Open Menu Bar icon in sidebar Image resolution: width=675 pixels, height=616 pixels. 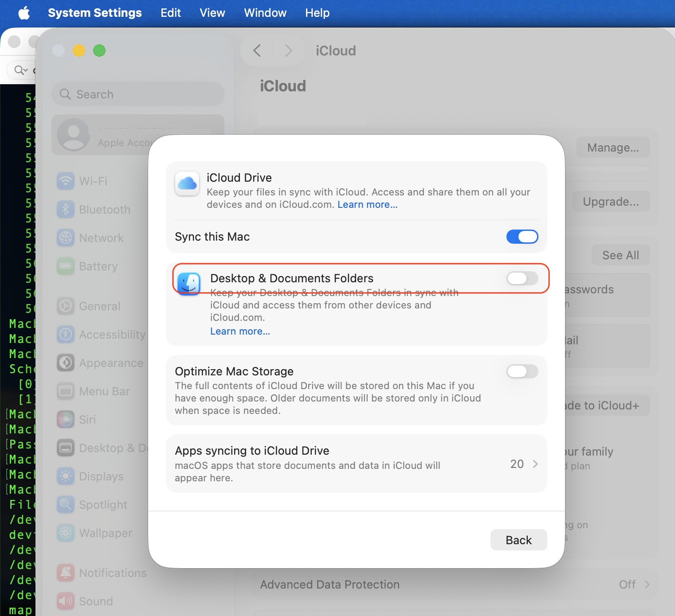pyautogui.click(x=66, y=391)
